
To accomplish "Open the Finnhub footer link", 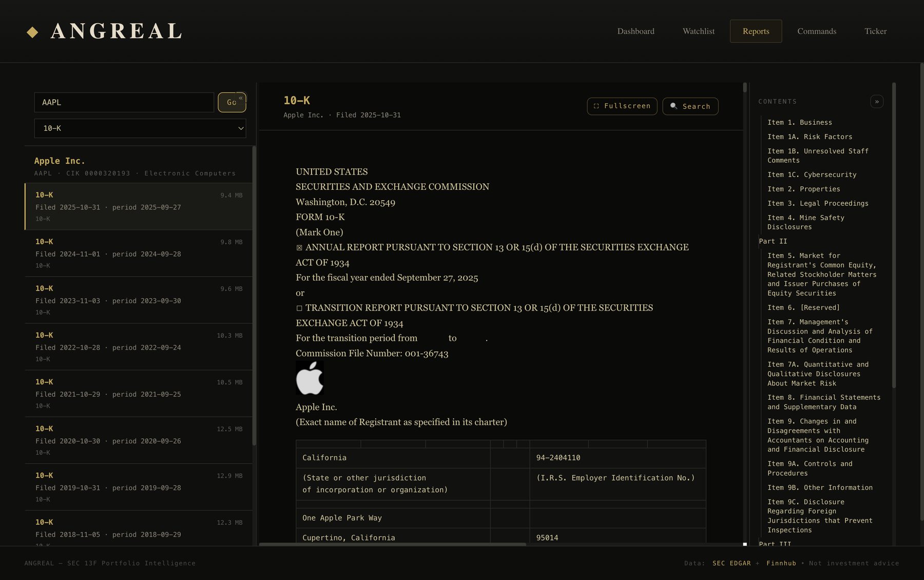I will click(781, 563).
